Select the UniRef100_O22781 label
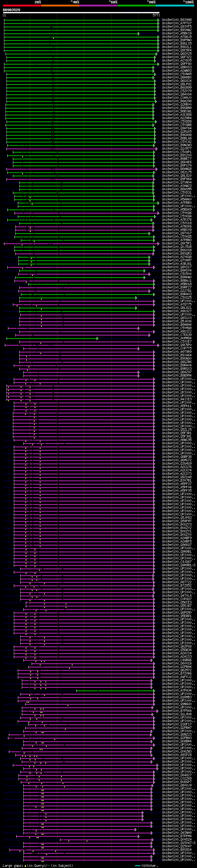197x868 pixels. 177,291
